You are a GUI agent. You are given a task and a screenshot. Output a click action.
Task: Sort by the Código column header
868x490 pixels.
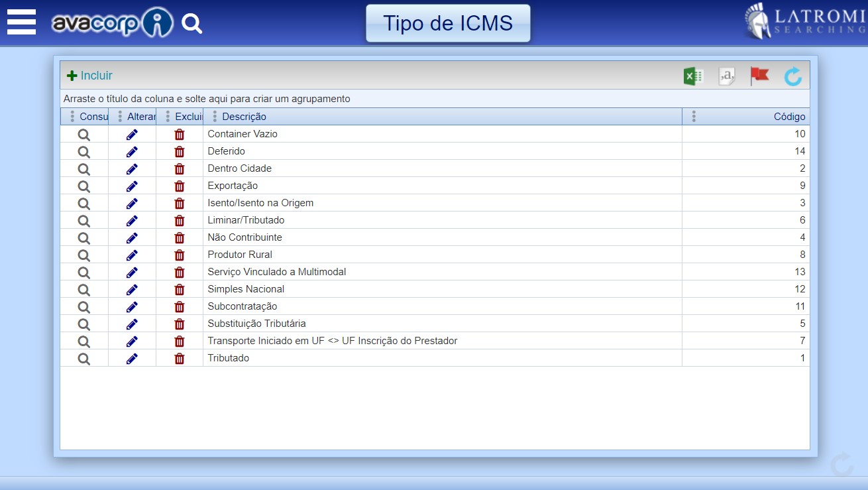(789, 117)
